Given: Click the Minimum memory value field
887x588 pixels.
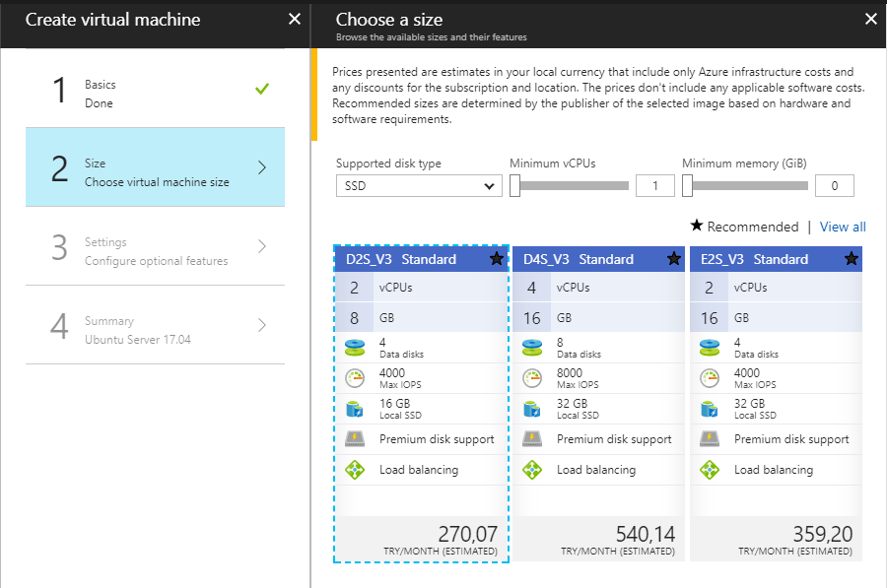Looking at the screenshot, I should 835,185.
